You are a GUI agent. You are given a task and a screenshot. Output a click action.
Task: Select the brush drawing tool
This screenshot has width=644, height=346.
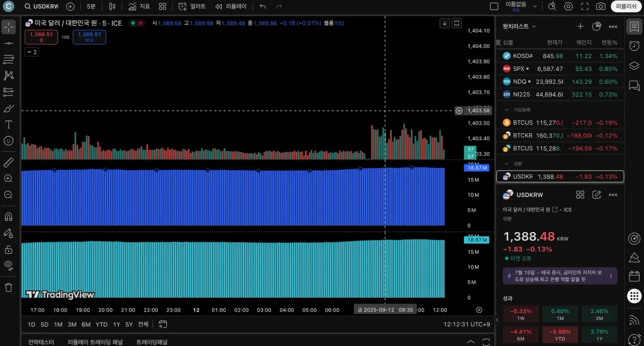click(9, 109)
